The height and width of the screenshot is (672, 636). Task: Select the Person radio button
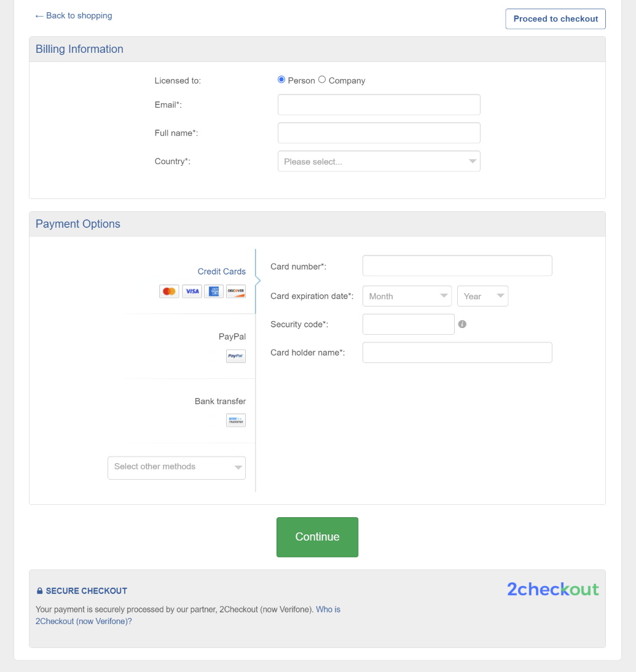(281, 80)
